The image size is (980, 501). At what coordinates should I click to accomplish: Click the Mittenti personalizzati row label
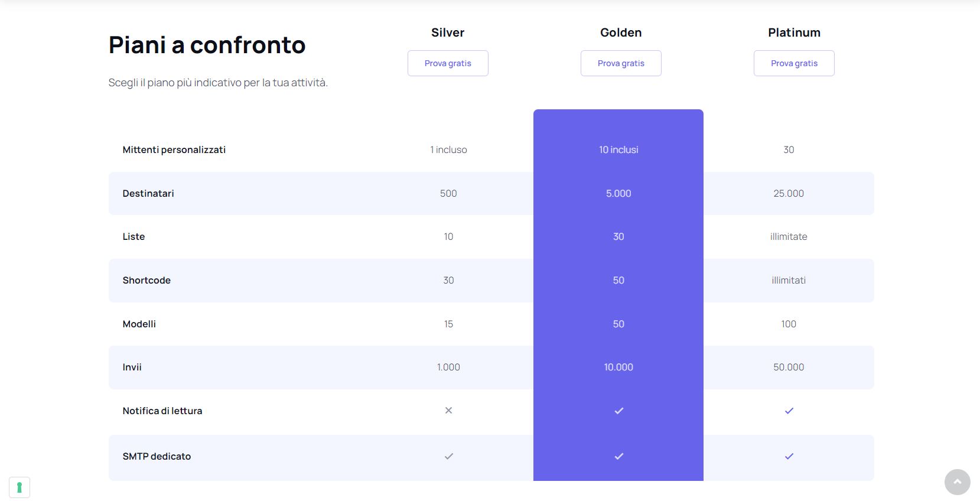[x=174, y=150]
